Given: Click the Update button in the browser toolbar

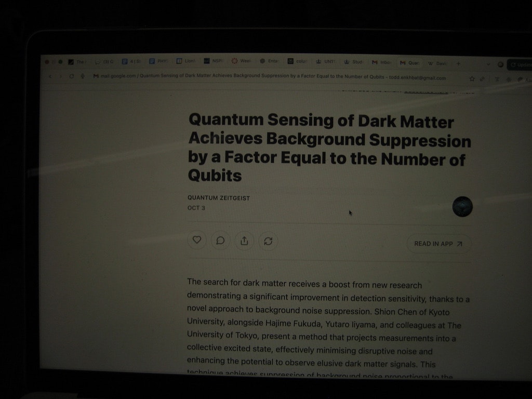Looking at the screenshot, I should pos(520,64).
